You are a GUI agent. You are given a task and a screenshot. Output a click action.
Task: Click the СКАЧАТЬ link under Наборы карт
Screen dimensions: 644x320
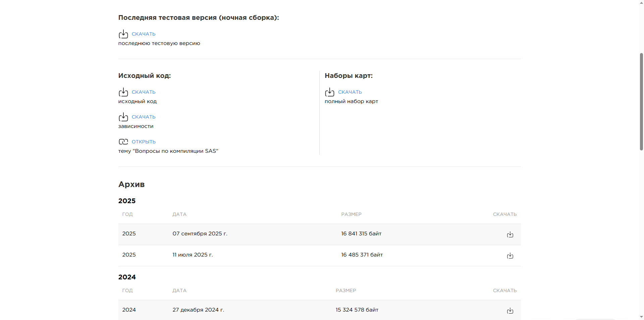click(350, 92)
